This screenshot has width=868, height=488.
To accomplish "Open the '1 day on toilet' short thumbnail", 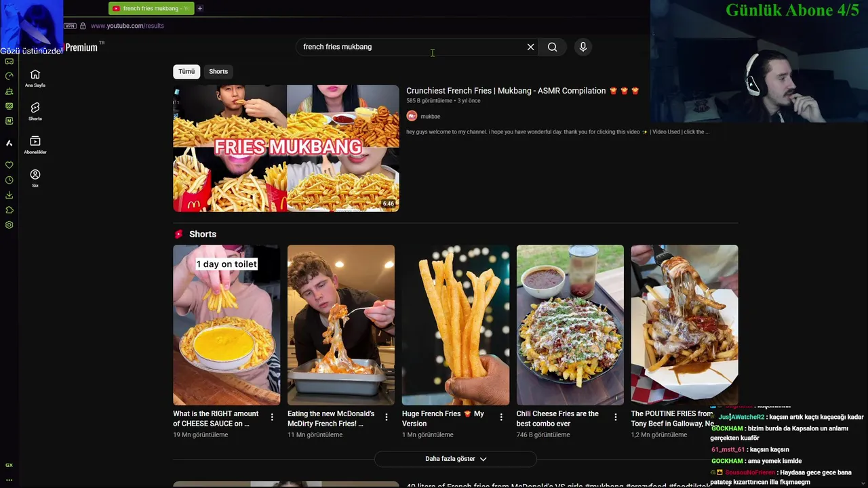I will (226, 325).
